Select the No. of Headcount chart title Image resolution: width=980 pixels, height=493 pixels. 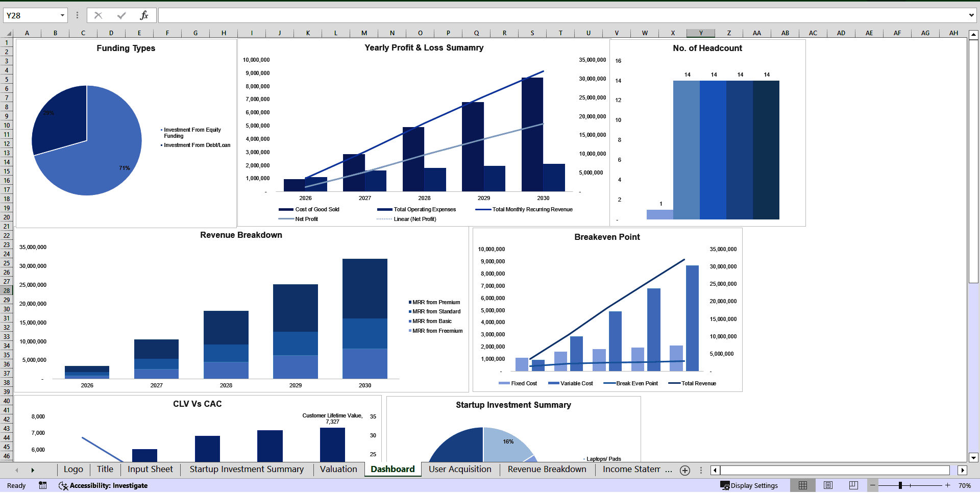coord(707,48)
